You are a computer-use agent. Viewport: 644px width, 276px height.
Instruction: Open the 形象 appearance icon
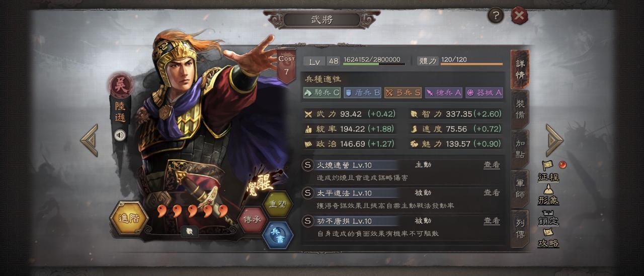tap(548, 195)
